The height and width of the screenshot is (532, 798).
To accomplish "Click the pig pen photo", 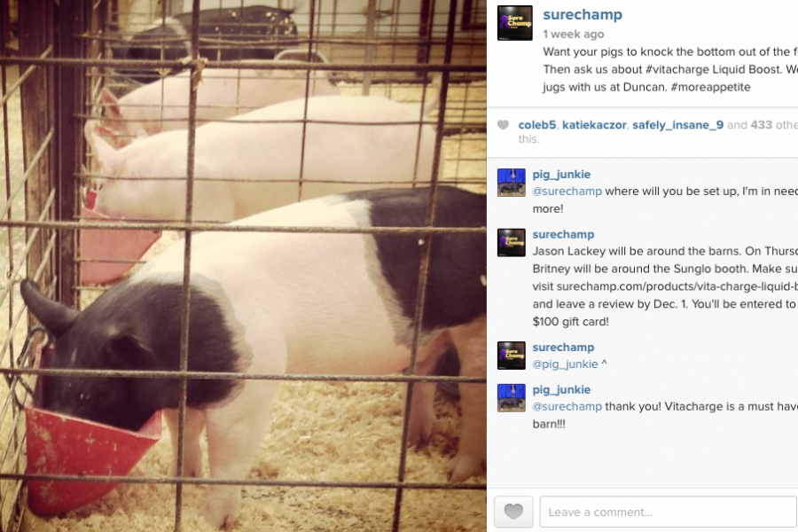I will pos(243,266).
